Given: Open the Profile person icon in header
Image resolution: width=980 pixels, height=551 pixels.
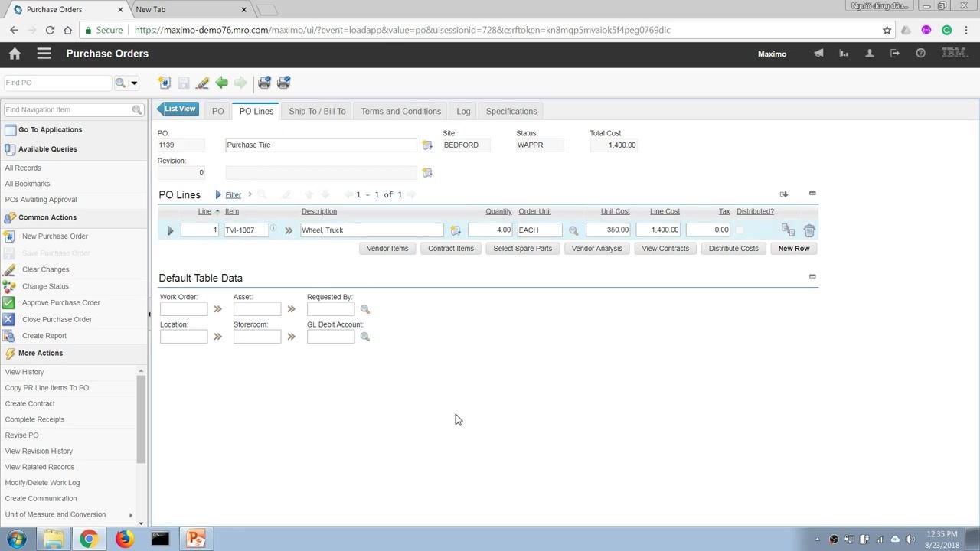Looking at the screenshot, I should [x=869, y=54].
